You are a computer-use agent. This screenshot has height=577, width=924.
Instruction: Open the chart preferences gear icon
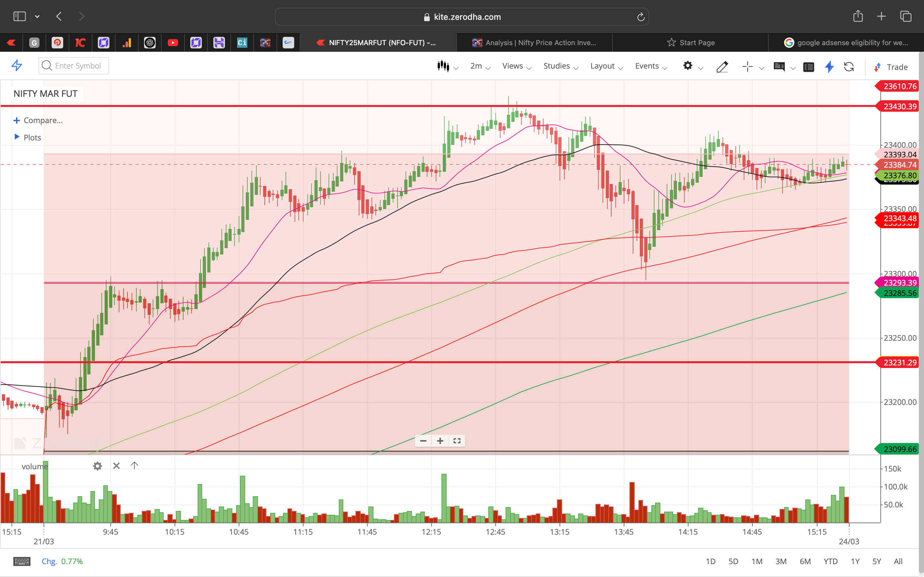click(688, 66)
